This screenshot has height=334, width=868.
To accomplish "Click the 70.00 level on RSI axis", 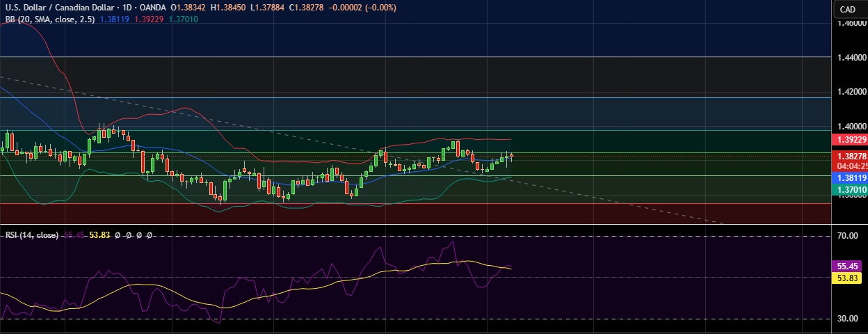I will [x=846, y=236].
